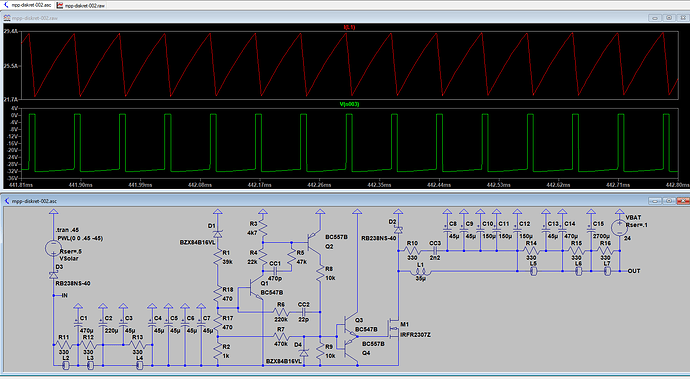Screen dimensions: 690x379
Task: Click the PWL(0 0 .45 -45) source value
Action: pos(79,238)
